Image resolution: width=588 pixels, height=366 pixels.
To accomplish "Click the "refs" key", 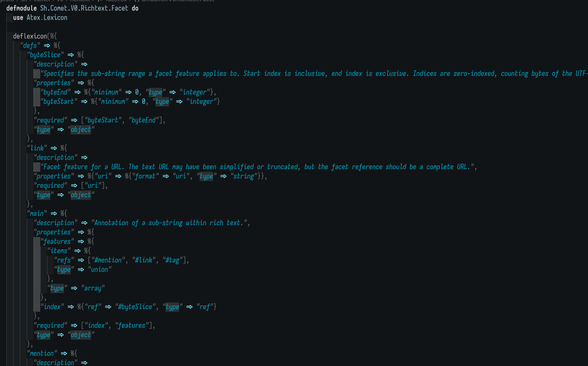I will (64, 260).
